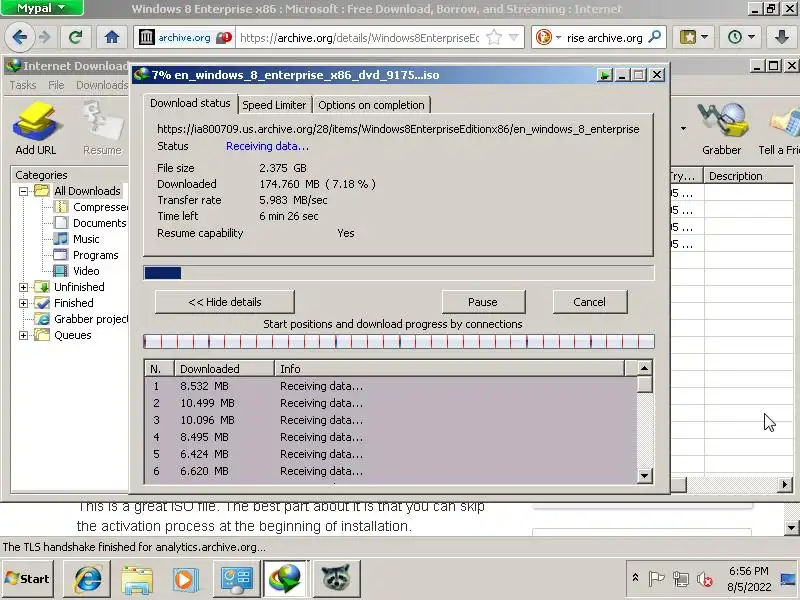Image resolution: width=800 pixels, height=600 pixels.
Task: Click the DuckDuckGo search engine icon
Action: (543, 37)
